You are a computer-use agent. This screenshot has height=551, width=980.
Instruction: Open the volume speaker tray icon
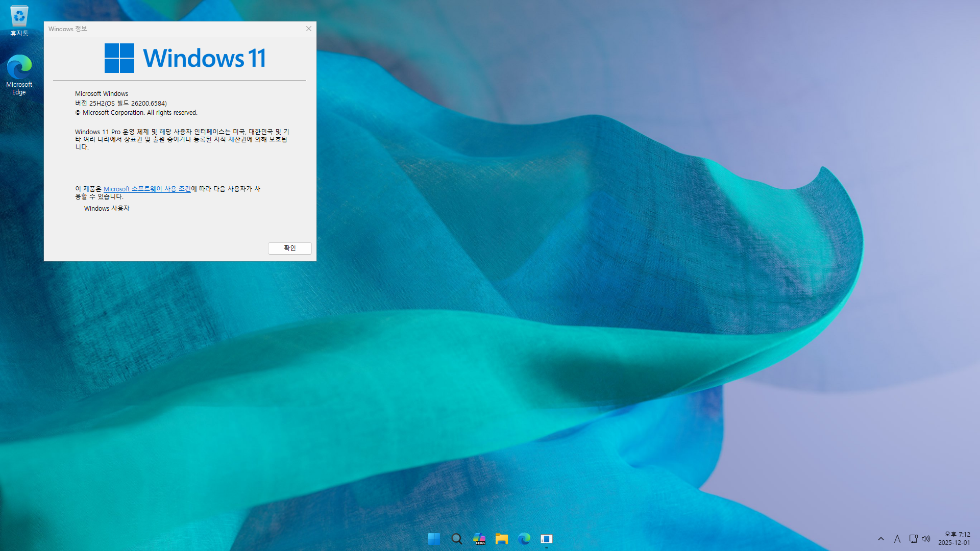[926, 539]
